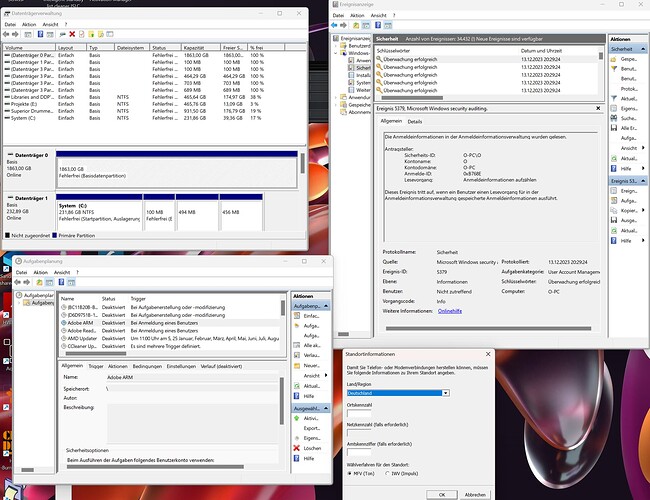Switch to Details tab in event properties
Image resolution: width=650 pixels, height=500 pixels.
tap(414, 121)
